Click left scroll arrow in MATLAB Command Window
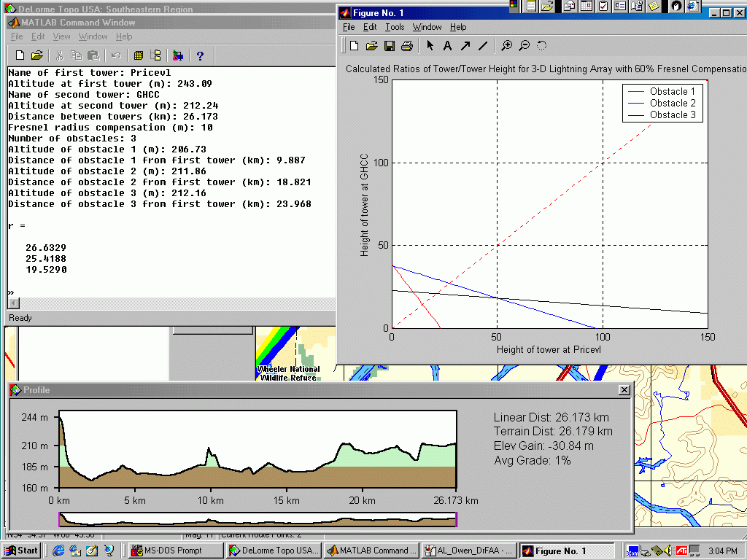Image resolution: width=747 pixels, height=560 pixels. (x=13, y=303)
